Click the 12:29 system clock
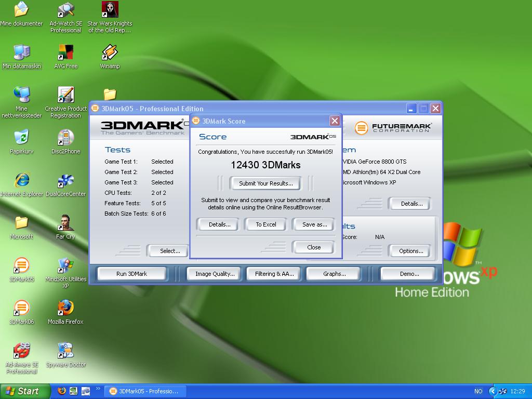 (518, 391)
